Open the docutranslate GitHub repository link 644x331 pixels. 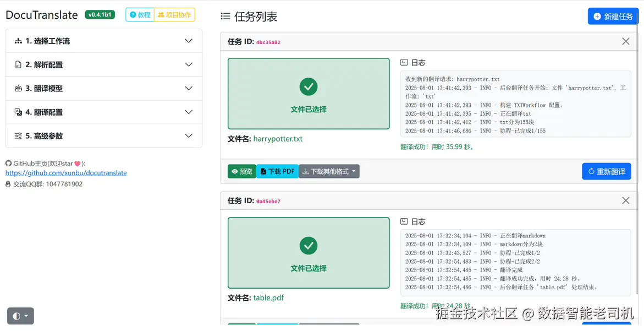(x=65, y=172)
